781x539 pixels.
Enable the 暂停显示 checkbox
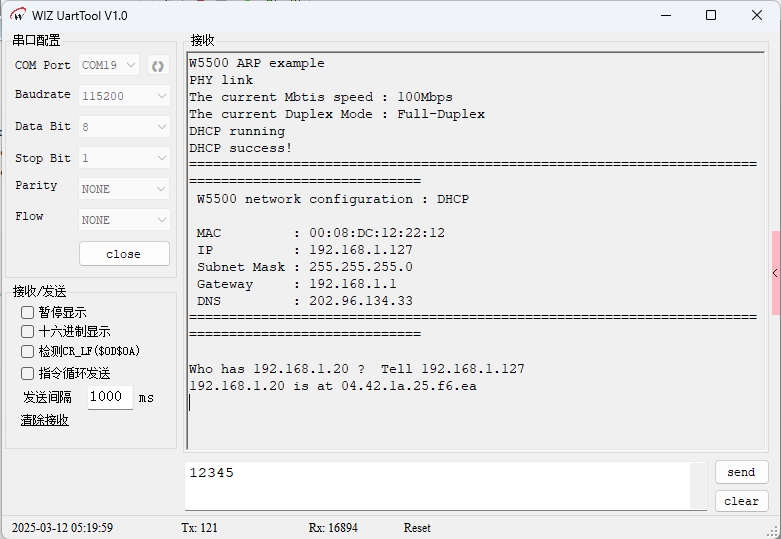(28, 313)
